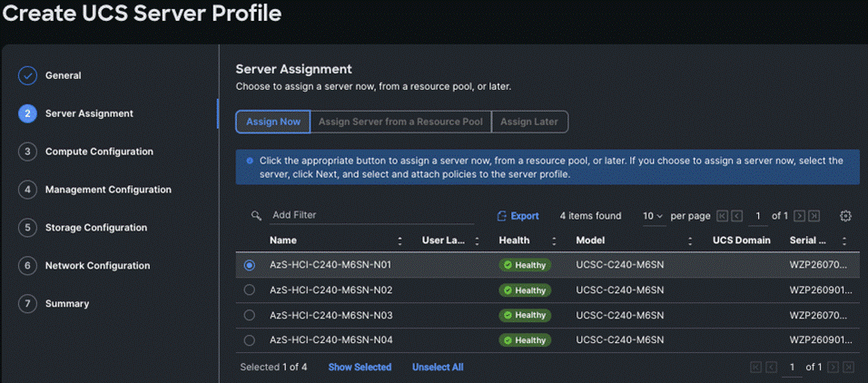Click server name AzS-HCI-C240-M6SN-N04
The width and height of the screenshot is (868, 383).
pos(331,339)
